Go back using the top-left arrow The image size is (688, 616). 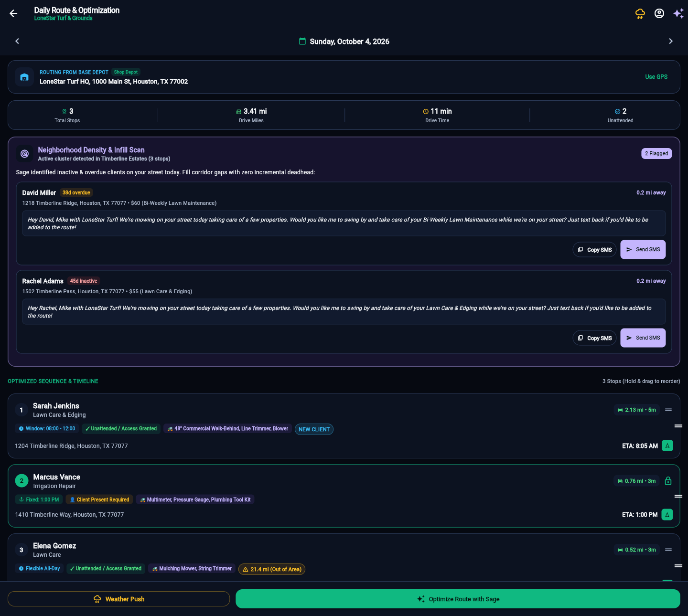click(13, 13)
